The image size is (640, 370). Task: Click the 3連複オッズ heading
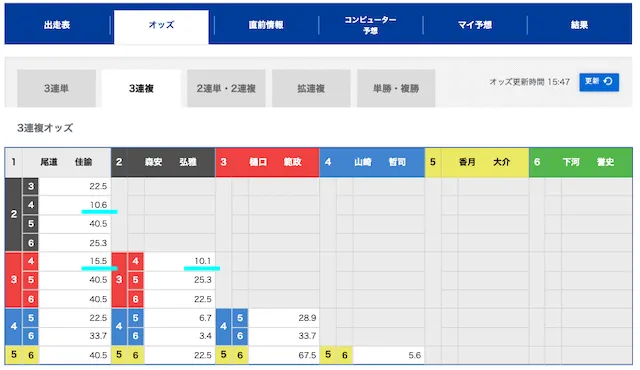click(45, 128)
